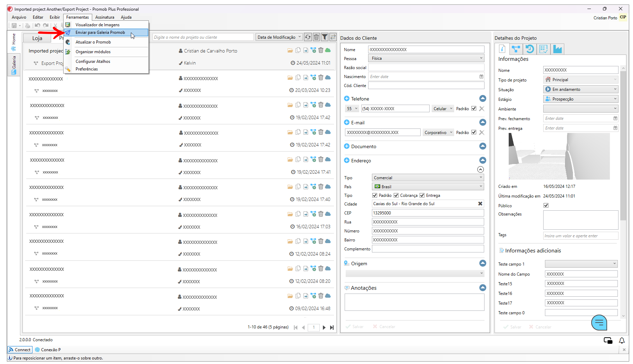The width and height of the screenshot is (633, 364).
Task: Open the trash bin in the list toolbar
Action: [316, 37]
